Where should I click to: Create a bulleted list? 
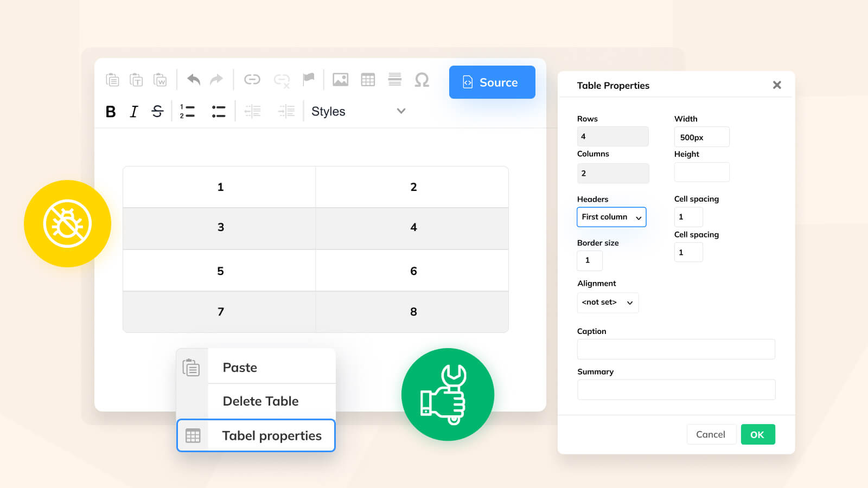[219, 111]
